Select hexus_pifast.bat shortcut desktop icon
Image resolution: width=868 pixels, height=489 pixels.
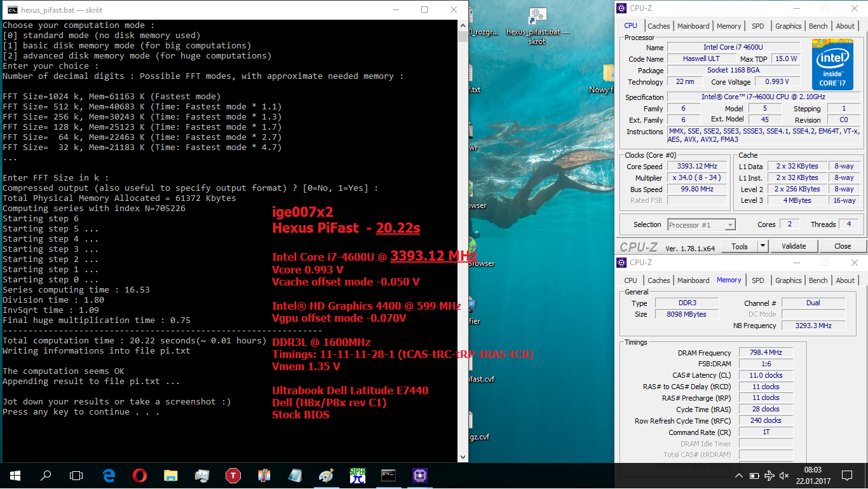538,26
